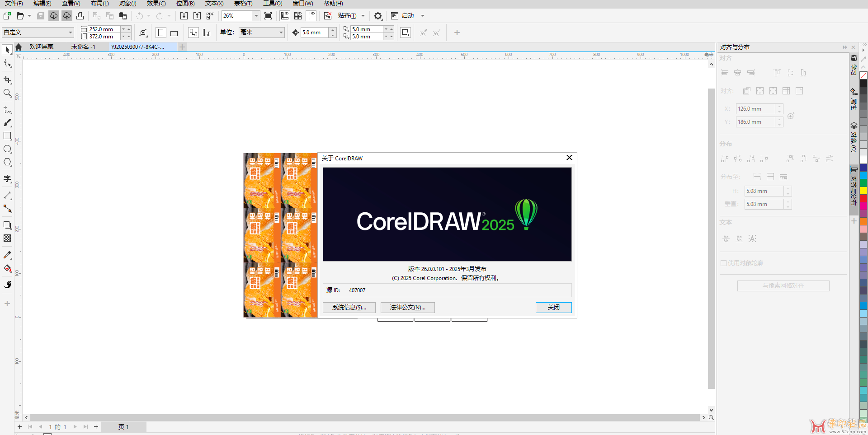Toggle 'Use object outline' checkbox
The height and width of the screenshot is (435, 868).
click(723, 263)
